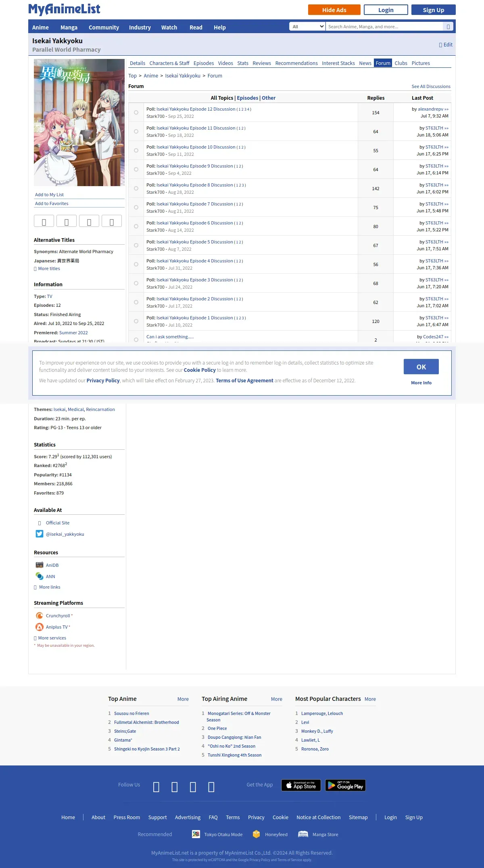Open the Watch menu in the navigation bar
The width and height of the screenshot is (484, 868).
169,27
